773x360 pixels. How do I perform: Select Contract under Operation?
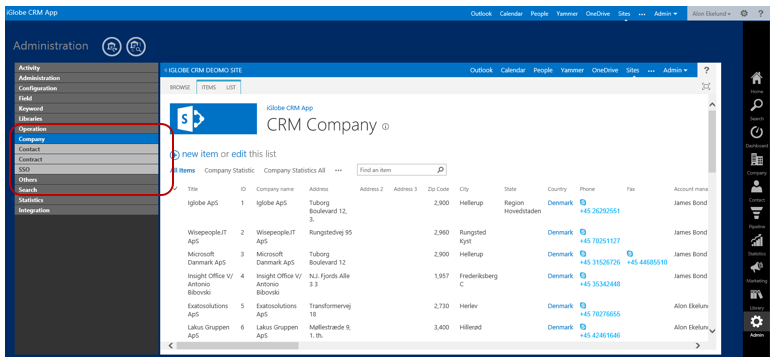click(86, 159)
